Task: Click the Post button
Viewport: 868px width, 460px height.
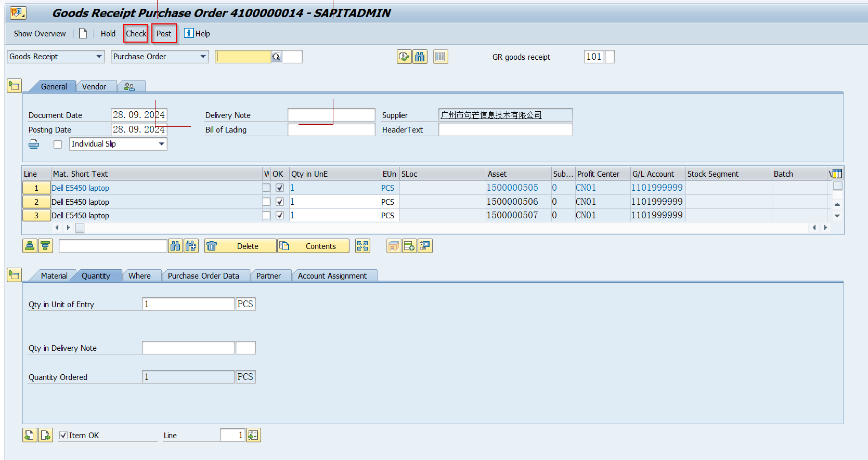Action: pos(164,34)
